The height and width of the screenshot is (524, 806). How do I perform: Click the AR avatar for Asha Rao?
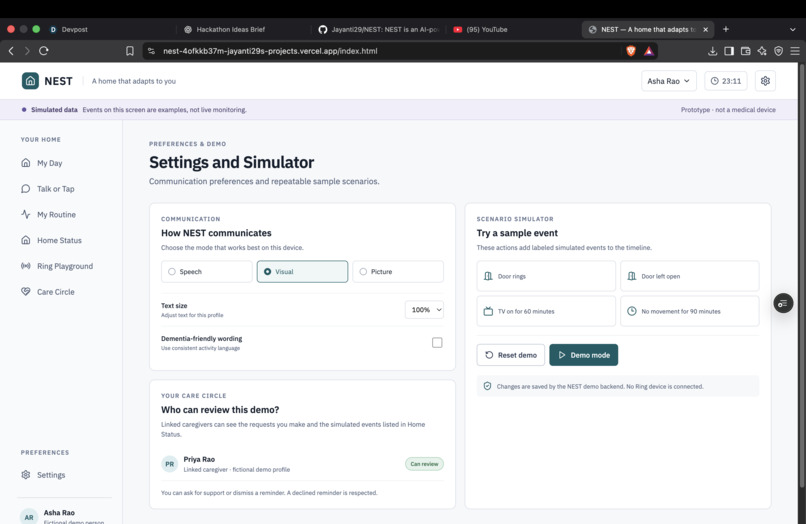pos(29,517)
